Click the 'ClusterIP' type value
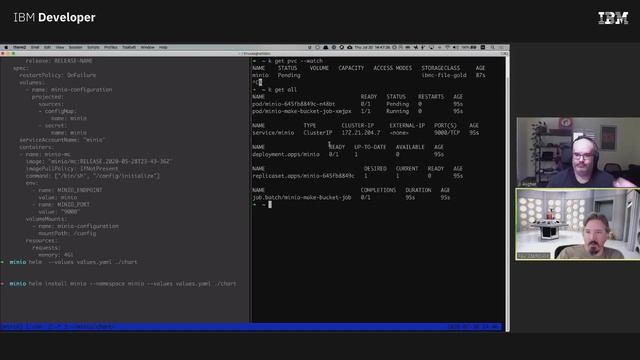The width and height of the screenshot is (640, 360). click(x=318, y=133)
